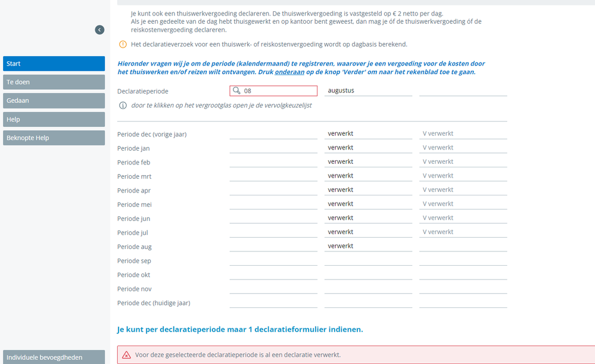
Task: Open the magnifying glass in Declaratieperiode field
Action: point(236,91)
